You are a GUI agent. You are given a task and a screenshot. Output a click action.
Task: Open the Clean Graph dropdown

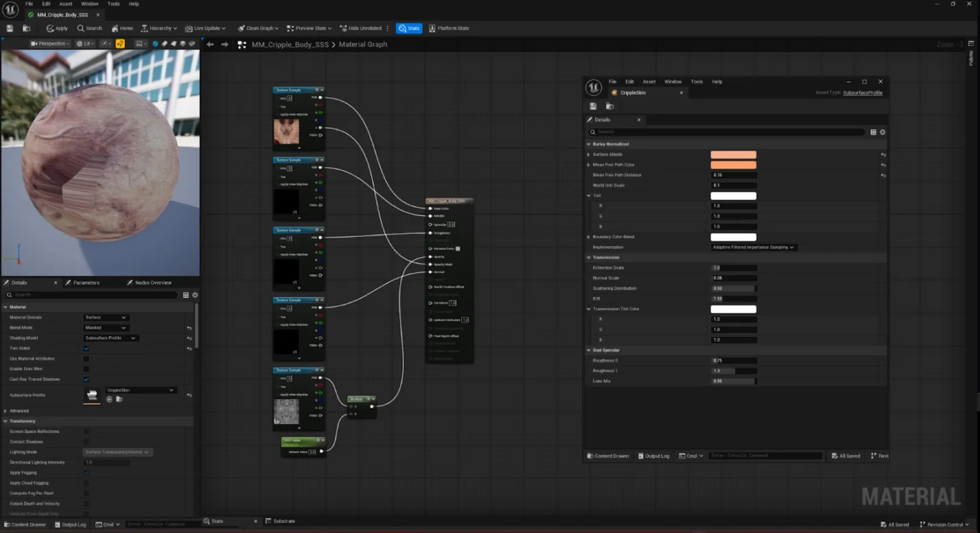(258, 28)
